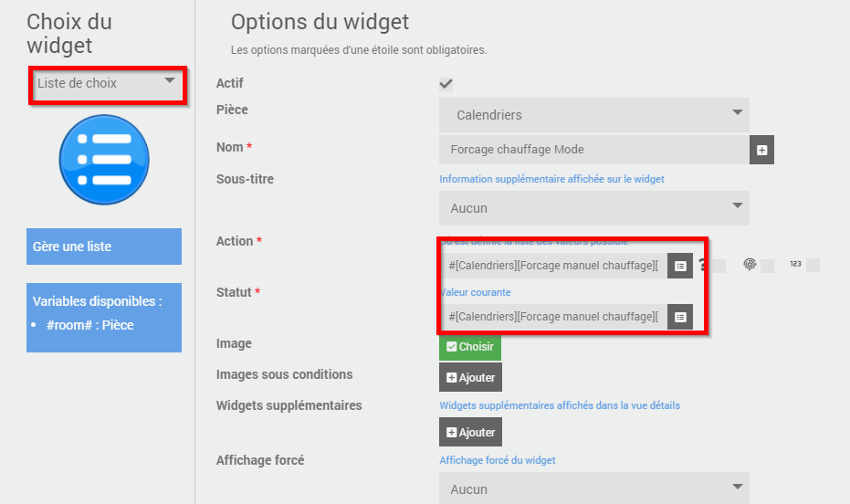Screen dimensions: 850x504
Task: Click the Action command input field
Action: pos(553,266)
